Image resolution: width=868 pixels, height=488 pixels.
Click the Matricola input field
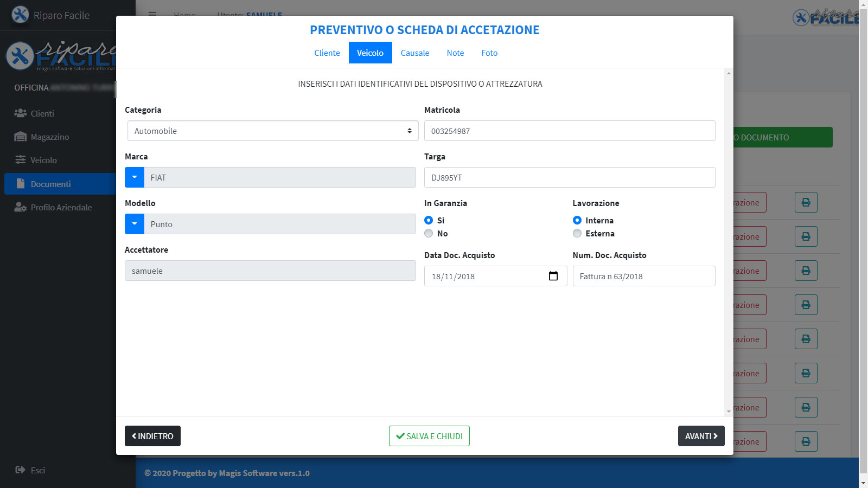[570, 131]
